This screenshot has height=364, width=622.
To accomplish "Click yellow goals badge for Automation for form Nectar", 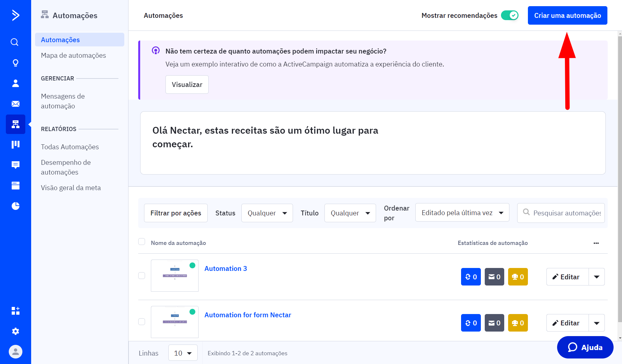I will tap(518, 323).
